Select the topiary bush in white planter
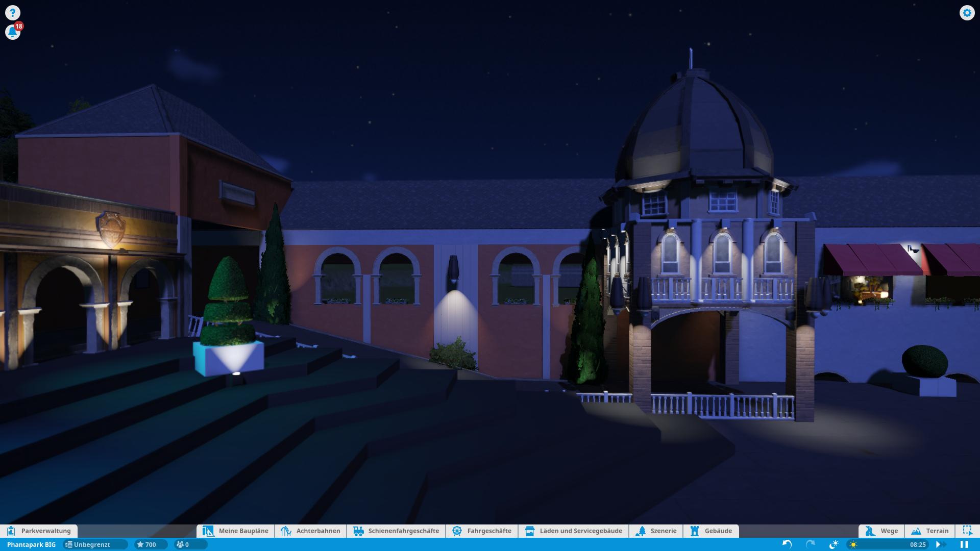The image size is (980, 551). click(228, 316)
